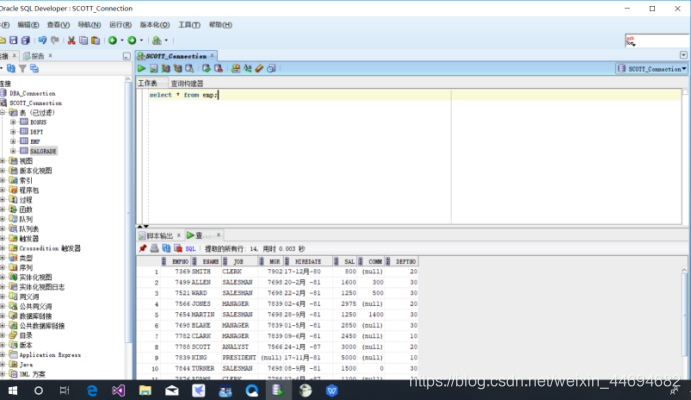Image resolution: width=691 pixels, height=400 pixels.
Task: Open the SCOTT_Connection combo box at top right
Action: pyautogui.click(x=652, y=69)
